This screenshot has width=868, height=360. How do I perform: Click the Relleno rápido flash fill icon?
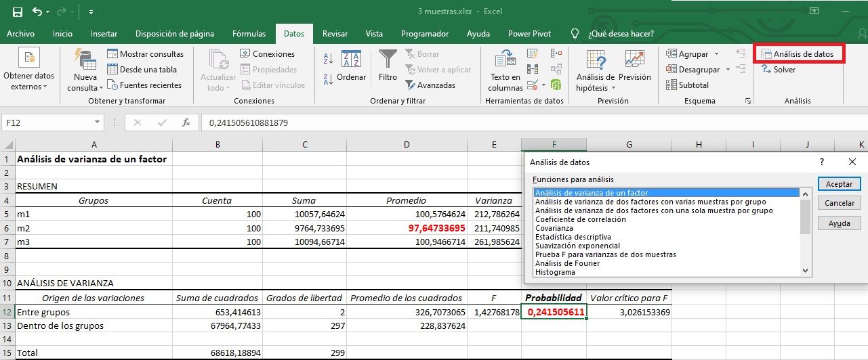533,53
